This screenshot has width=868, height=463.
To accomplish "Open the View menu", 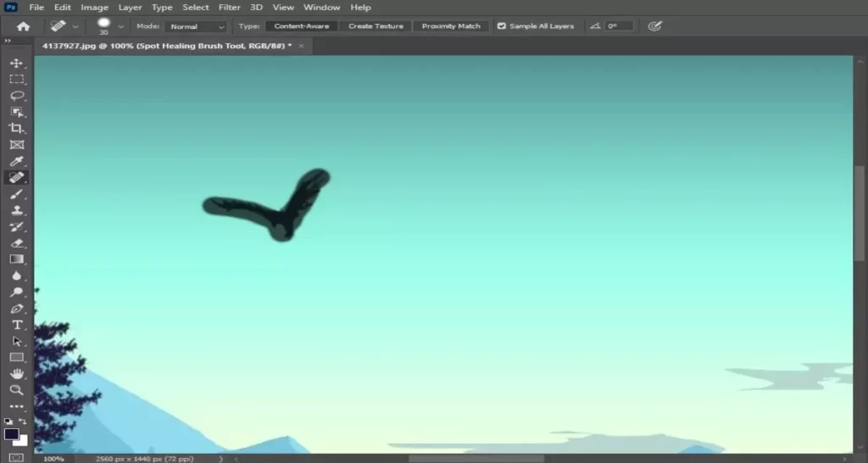I will click(x=283, y=7).
